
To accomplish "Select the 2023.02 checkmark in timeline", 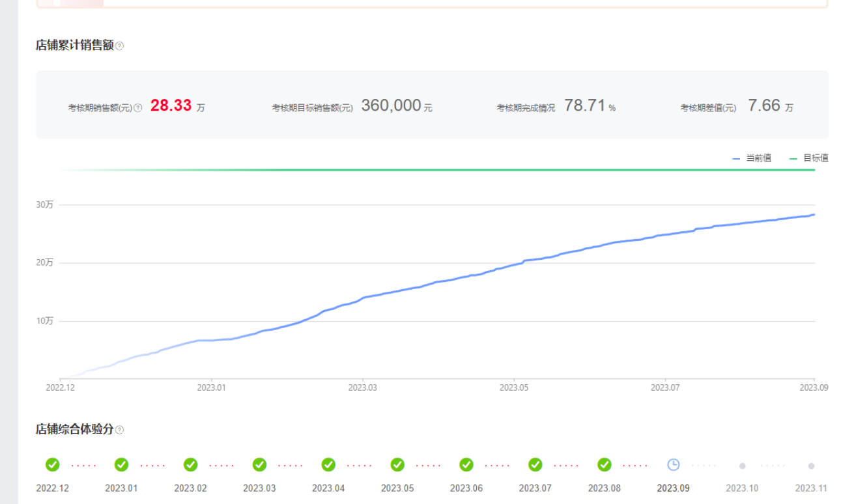I will pos(191,465).
